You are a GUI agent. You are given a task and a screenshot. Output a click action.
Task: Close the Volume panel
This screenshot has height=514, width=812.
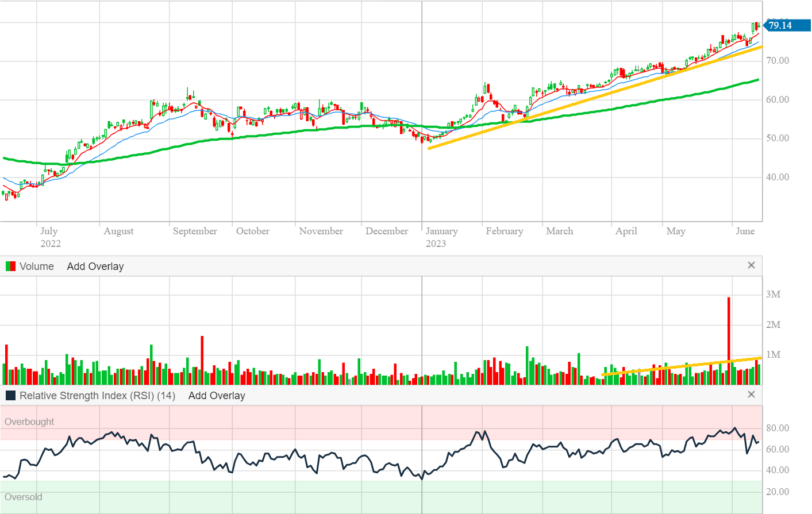[x=751, y=265]
